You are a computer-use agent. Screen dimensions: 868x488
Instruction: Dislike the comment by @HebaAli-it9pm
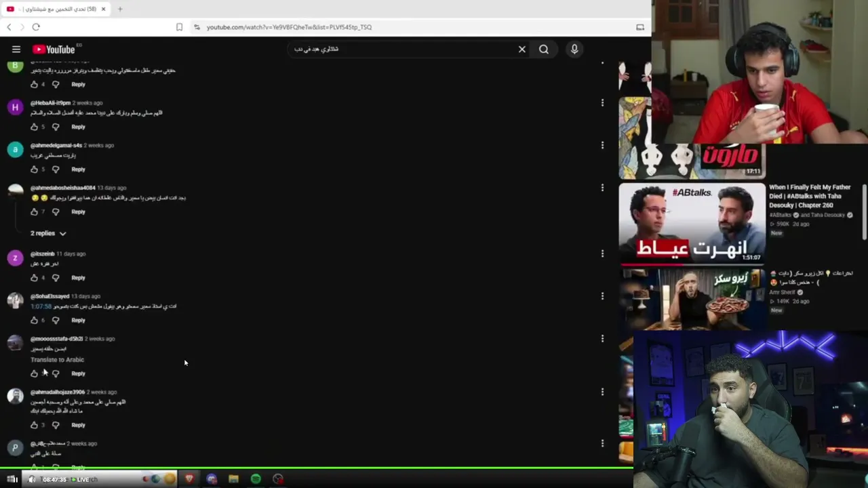(56, 127)
